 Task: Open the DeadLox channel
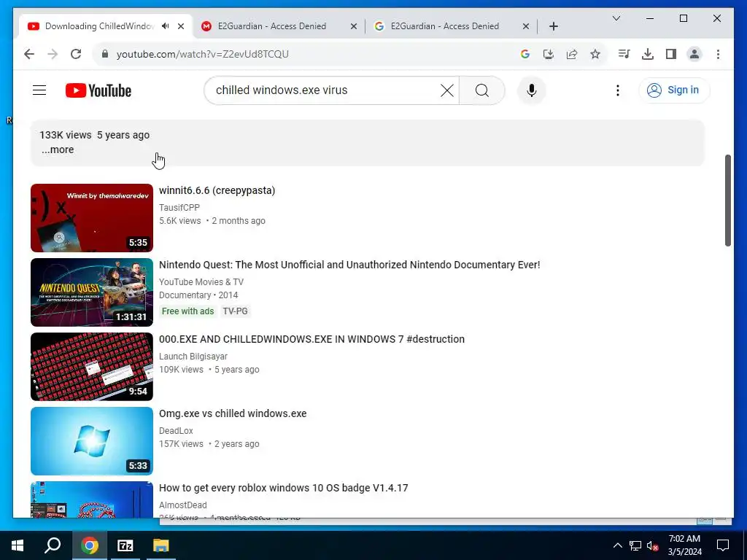(176, 430)
